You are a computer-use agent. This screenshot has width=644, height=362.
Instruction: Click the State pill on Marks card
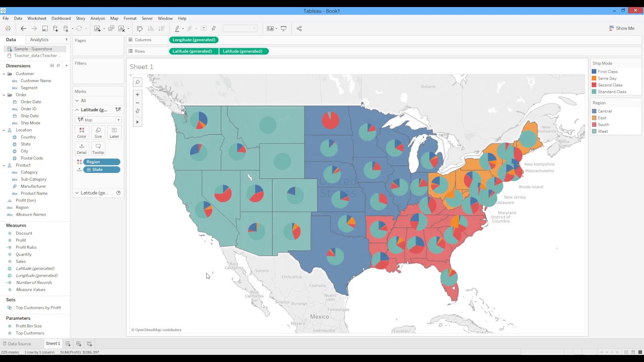tap(102, 169)
